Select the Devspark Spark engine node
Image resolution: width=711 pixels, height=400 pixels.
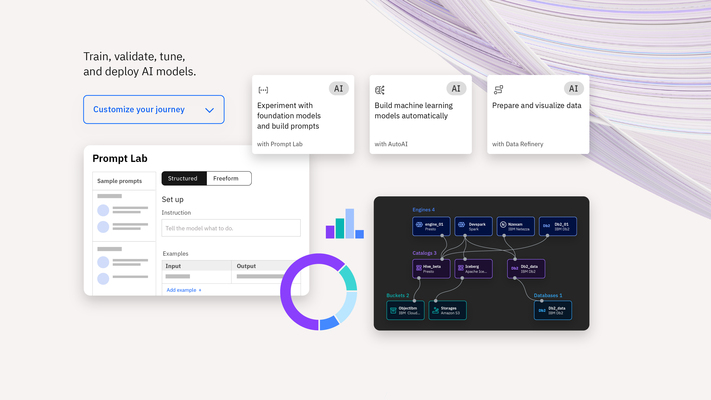pyautogui.click(x=474, y=226)
